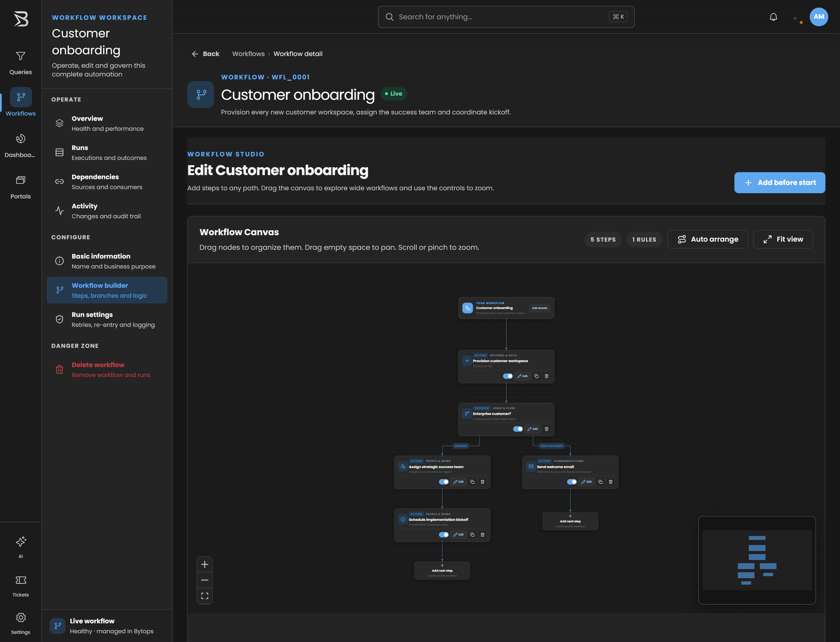Click the Add before start button
This screenshot has width=840, height=642.
tap(779, 183)
